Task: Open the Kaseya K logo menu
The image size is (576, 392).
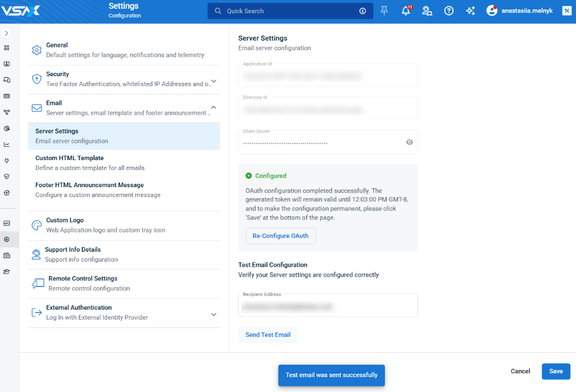Action: pyautogui.click(x=567, y=11)
